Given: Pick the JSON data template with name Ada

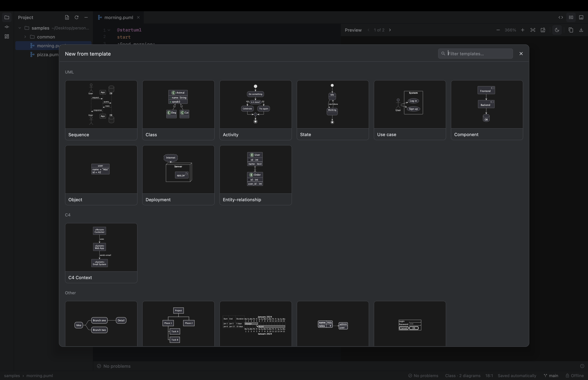Looking at the screenshot, I should pos(333,324).
